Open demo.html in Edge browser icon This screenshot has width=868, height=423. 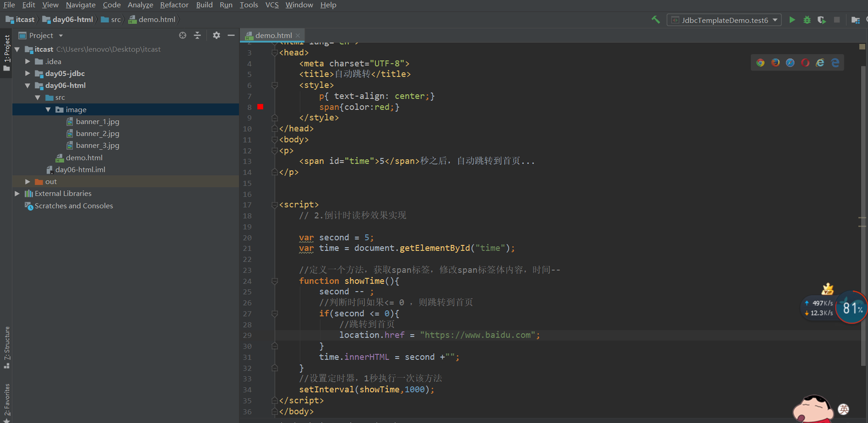click(x=835, y=62)
